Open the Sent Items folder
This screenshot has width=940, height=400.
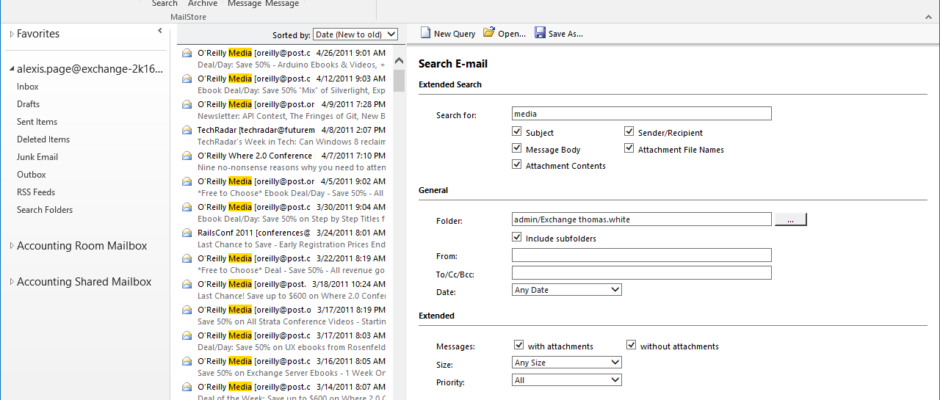[x=37, y=122]
